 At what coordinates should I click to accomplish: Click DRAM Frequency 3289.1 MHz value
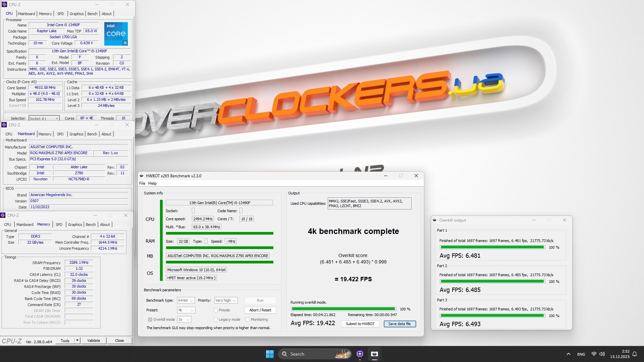tap(79, 263)
